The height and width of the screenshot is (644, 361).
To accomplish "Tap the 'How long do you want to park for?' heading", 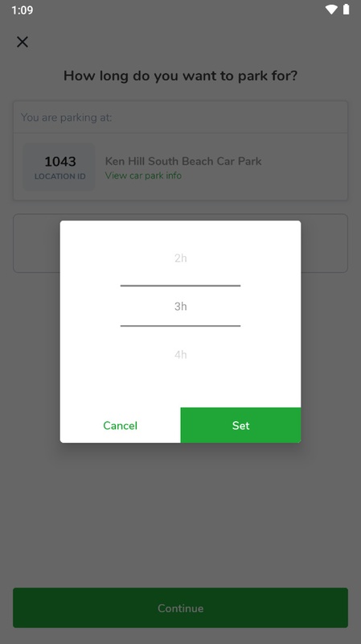I will pos(180,76).
